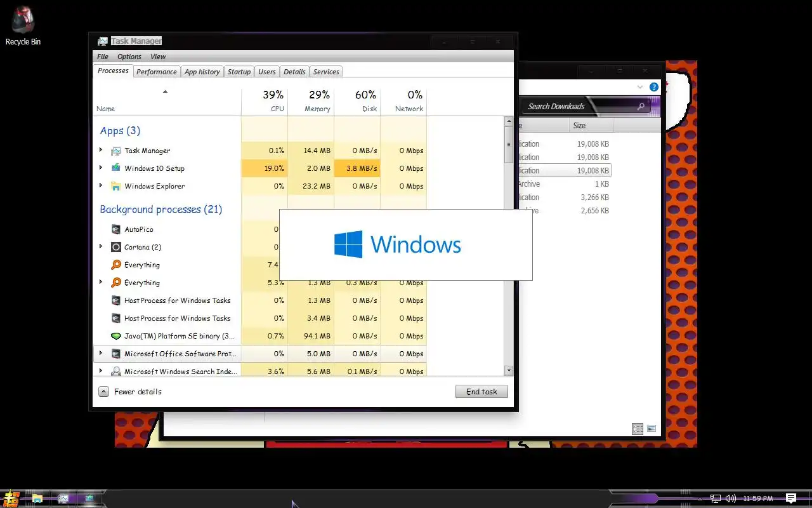Open the File menu
Screen dimensions: 812x508
pyautogui.click(x=103, y=57)
